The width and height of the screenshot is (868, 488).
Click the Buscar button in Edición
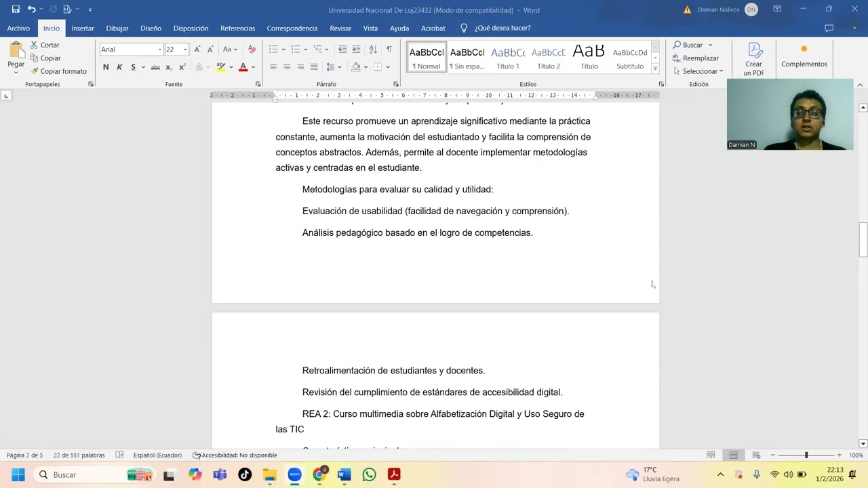[x=688, y=45]
